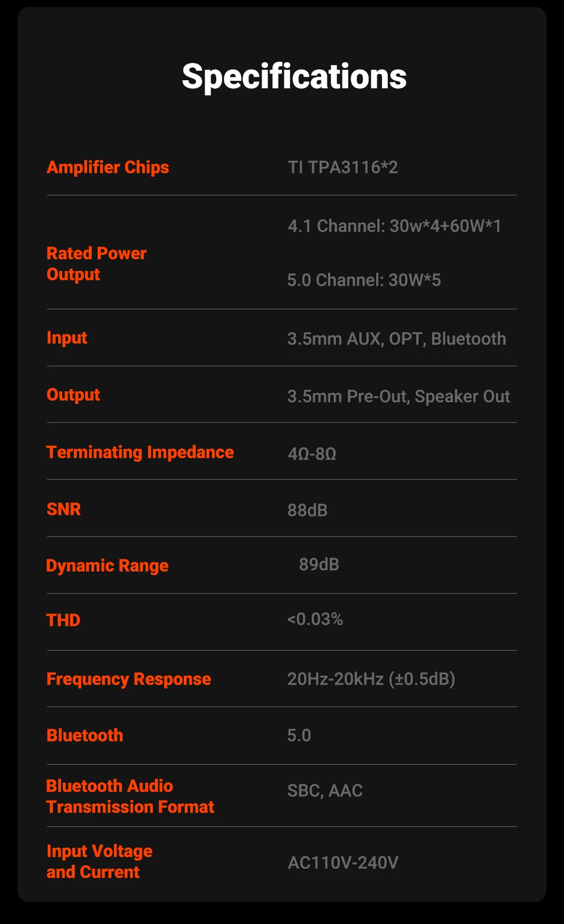564x924 pixels.
Task: Click the 3.5mm Pre-Out, Speaker Out value
Action: coord(398,397)
